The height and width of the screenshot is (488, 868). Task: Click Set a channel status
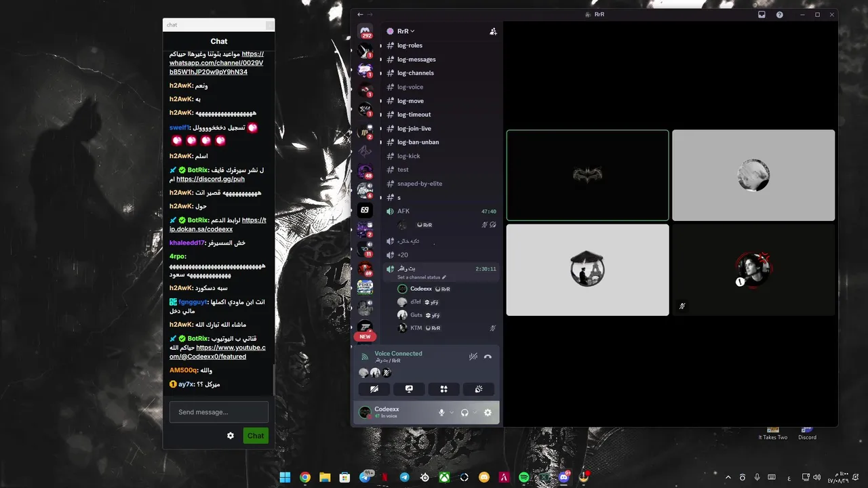(422, 277)
